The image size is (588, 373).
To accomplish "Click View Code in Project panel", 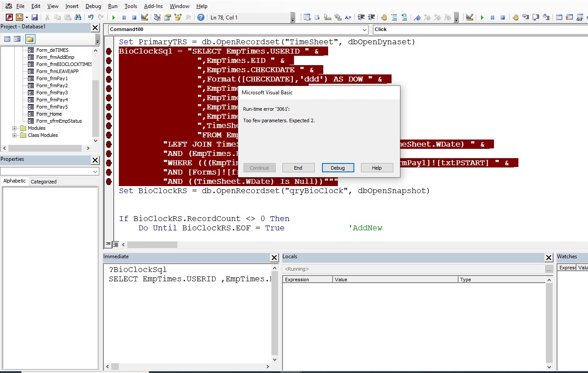I will tap(7, 39).
